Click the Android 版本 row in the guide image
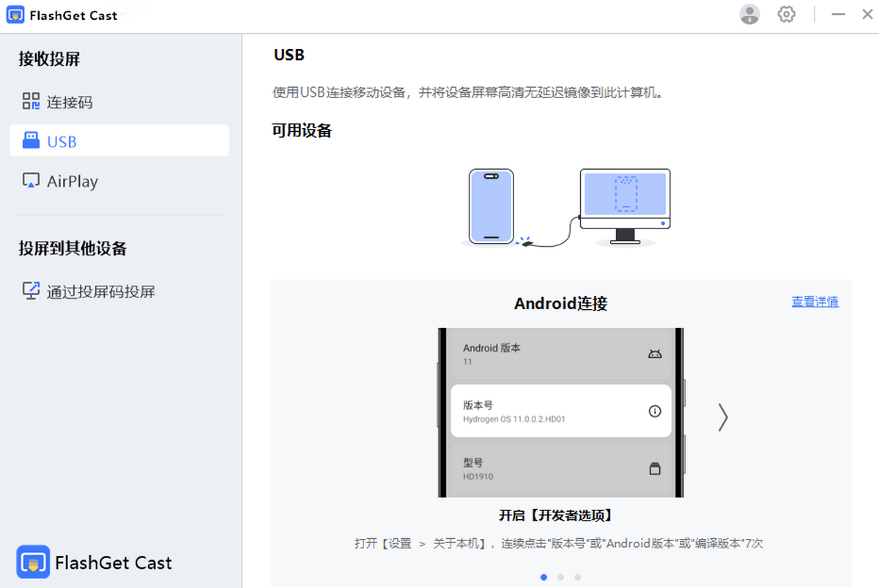This screenshot has width=879, height=588. click(561, 354)
